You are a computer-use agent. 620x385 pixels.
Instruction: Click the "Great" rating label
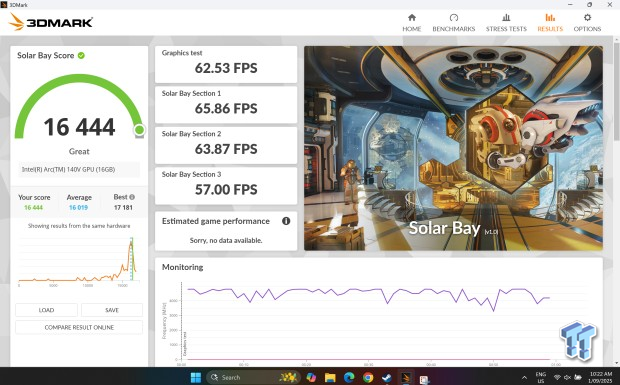[79, 151]
